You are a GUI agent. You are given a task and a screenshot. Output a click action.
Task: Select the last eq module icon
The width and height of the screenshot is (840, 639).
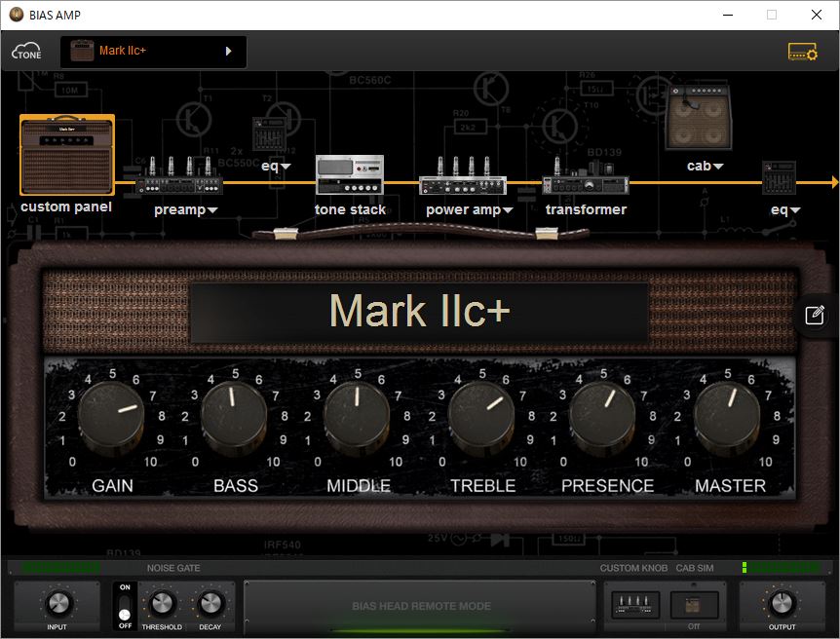779,177
